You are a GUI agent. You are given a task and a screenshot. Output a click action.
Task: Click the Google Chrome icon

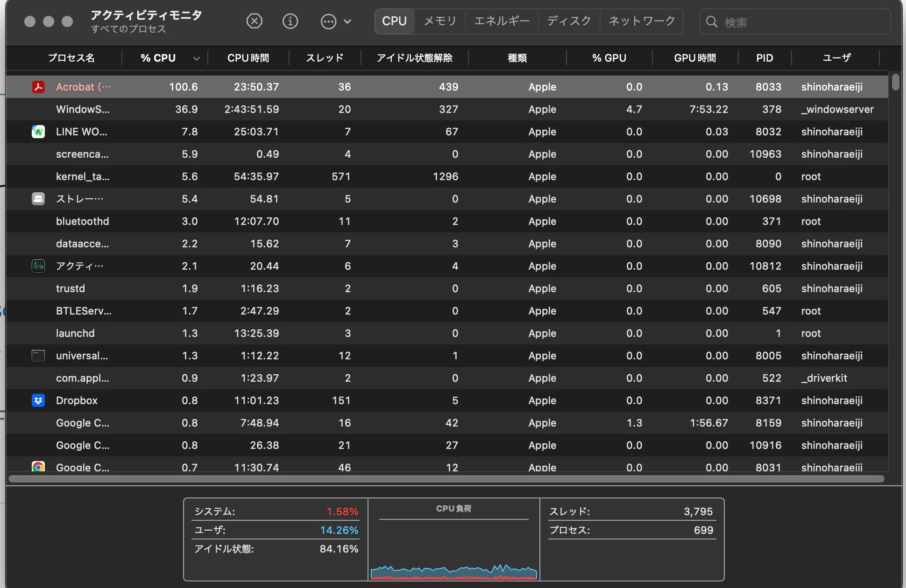click(38, 466)
